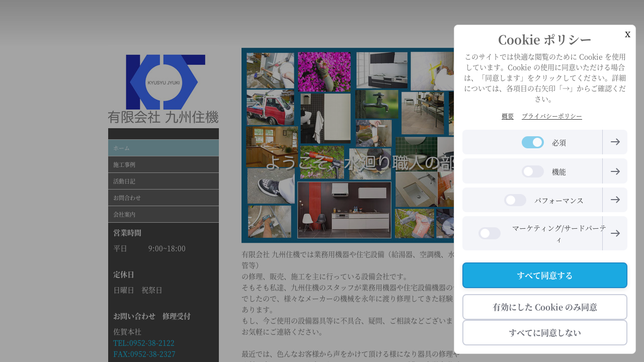Open お問合わせ menu item

click(x=163, y=198)
